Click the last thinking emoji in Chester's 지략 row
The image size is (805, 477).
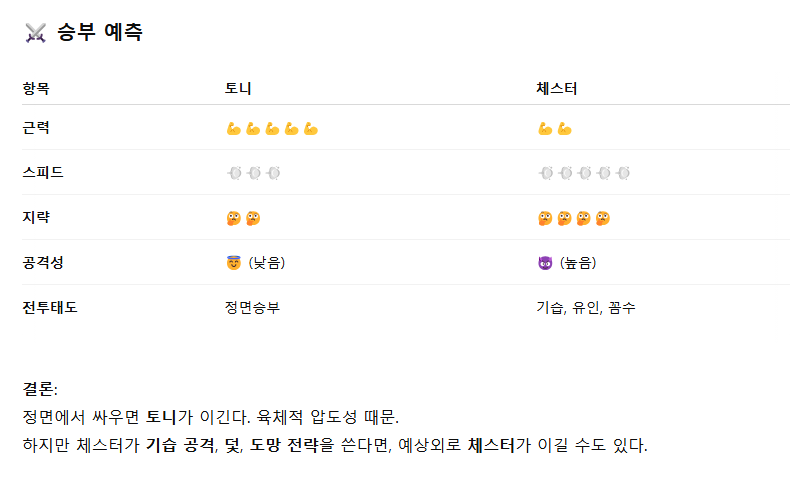pos(603,218)
